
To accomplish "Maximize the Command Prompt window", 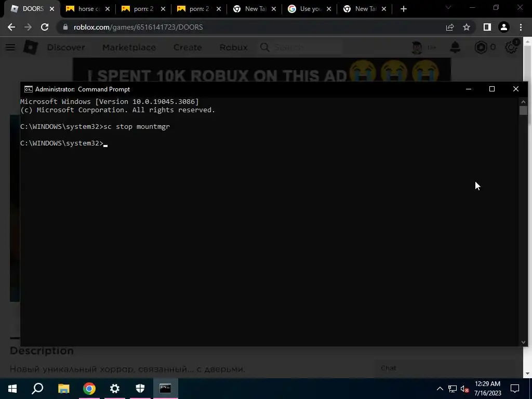I will [492, 89].
